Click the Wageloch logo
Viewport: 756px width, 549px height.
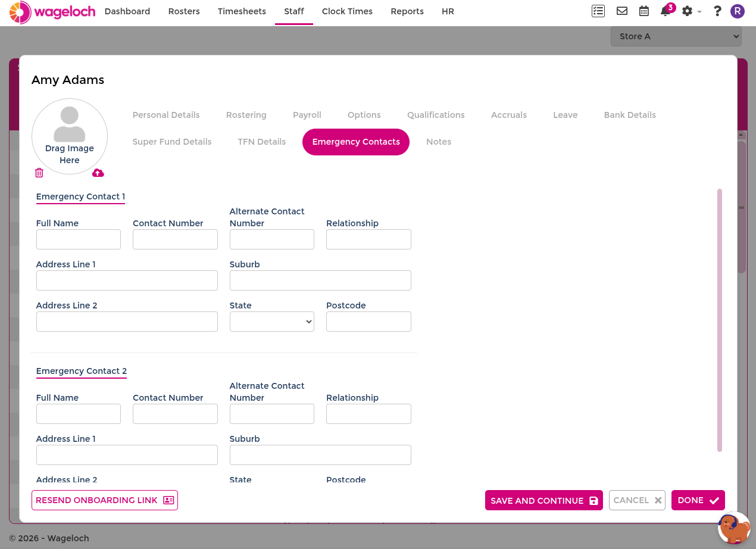(x=52, y=12)
